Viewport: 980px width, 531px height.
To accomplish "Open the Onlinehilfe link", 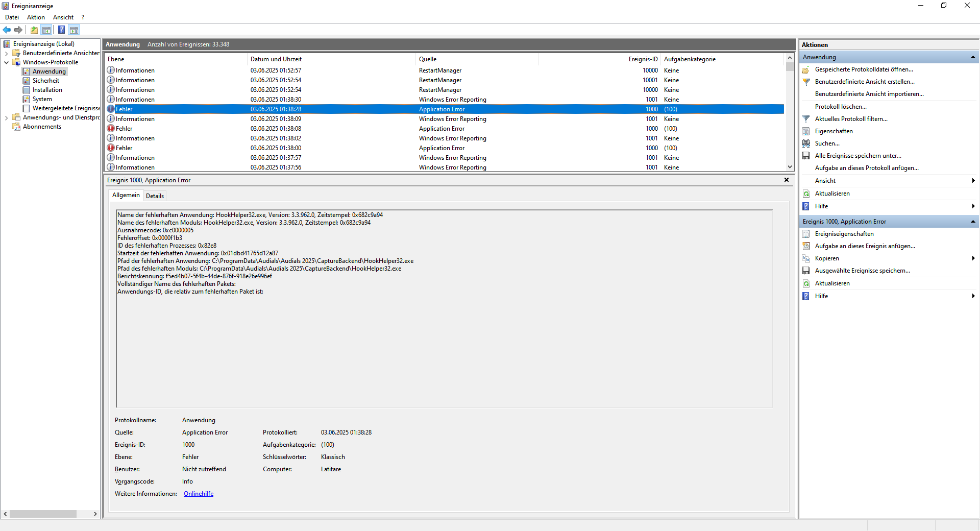I will (x=199, y=494).
